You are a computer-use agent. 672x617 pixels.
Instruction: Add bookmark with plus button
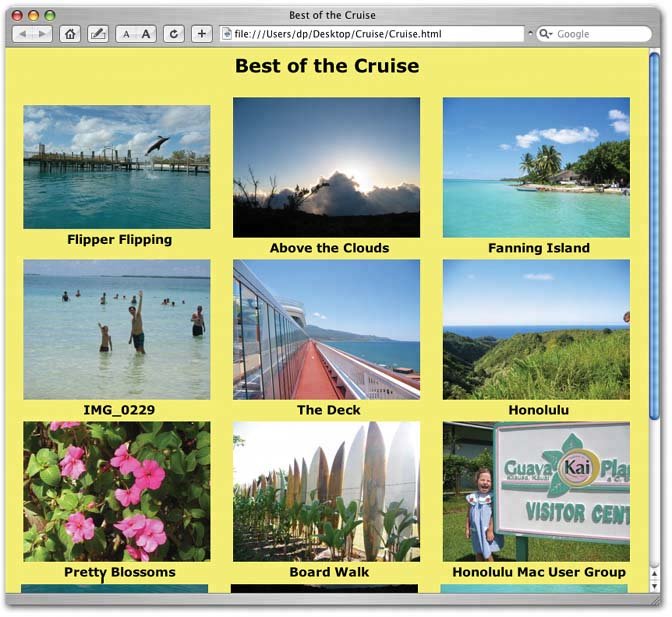point(201,34)
